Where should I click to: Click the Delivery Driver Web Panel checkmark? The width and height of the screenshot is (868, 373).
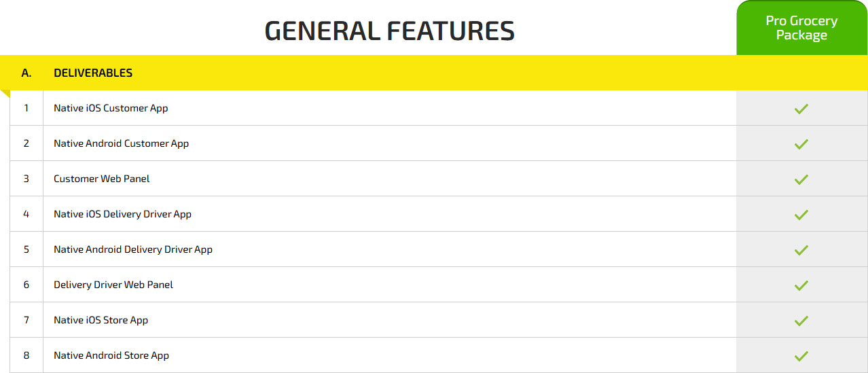click(801, 285)
